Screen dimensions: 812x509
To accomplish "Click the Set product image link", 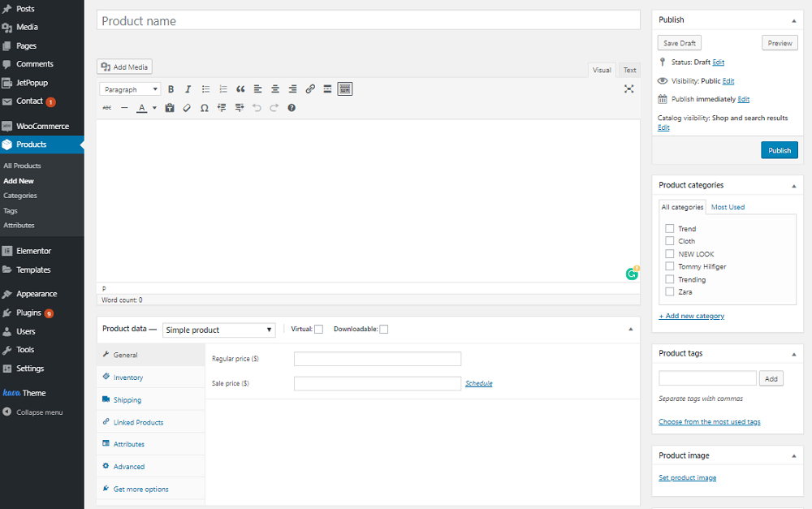I will tap(687, 478).
